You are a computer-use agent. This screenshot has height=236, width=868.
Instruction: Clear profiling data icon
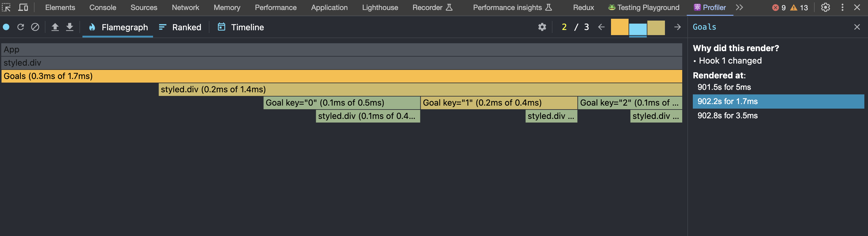[x=35, y=27]
